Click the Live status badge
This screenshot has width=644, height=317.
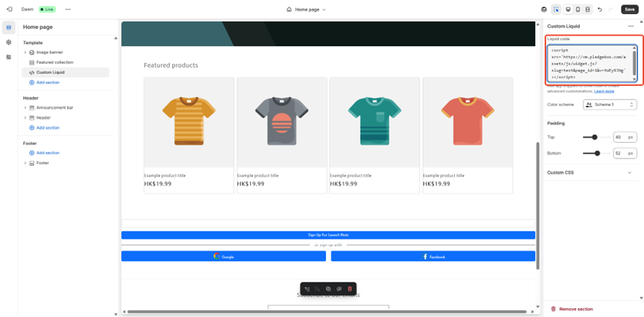click(x=47, y=9)
